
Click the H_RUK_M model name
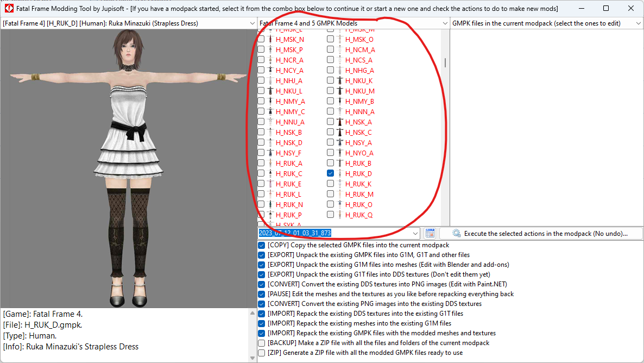coord(359,194)
